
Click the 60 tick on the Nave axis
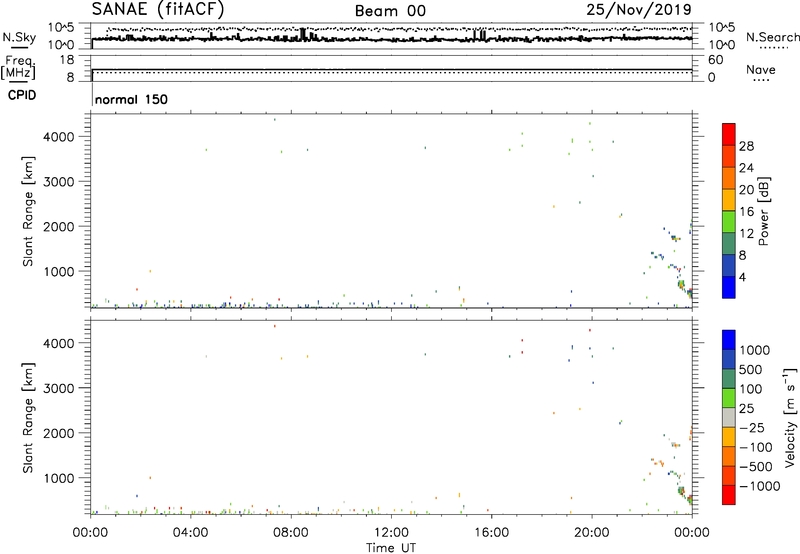715,60
